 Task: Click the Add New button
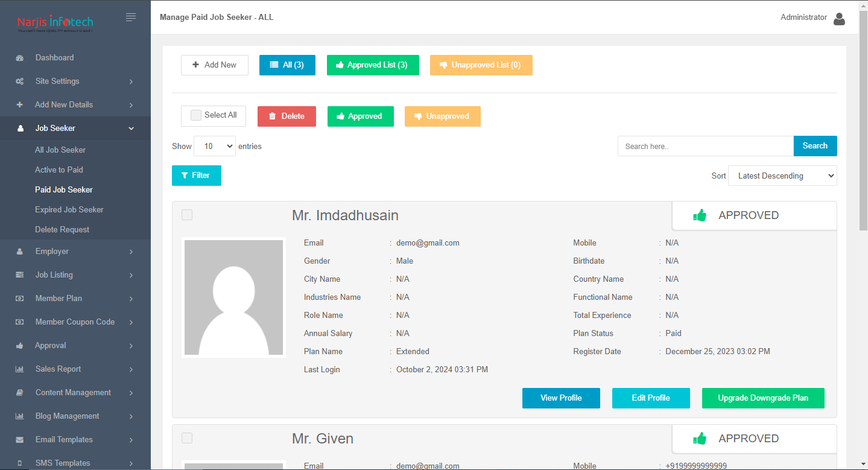point(215,65)
